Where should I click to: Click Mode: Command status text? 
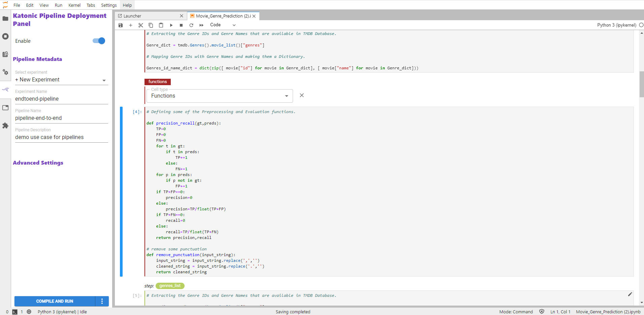(x=516, y=312)
